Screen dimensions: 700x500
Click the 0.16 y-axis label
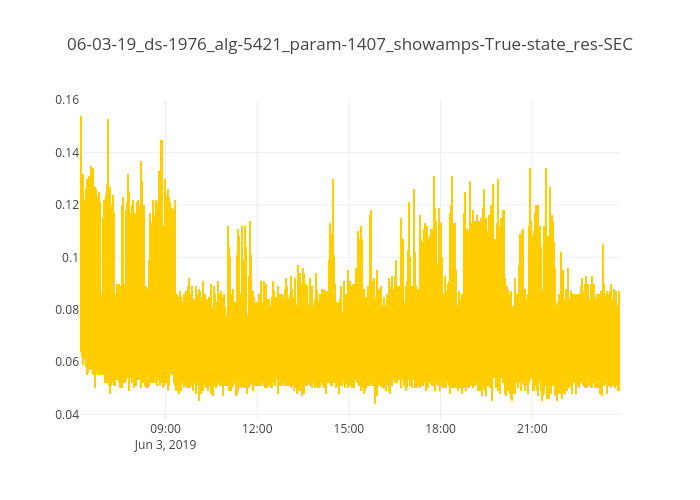coord(67,100)
